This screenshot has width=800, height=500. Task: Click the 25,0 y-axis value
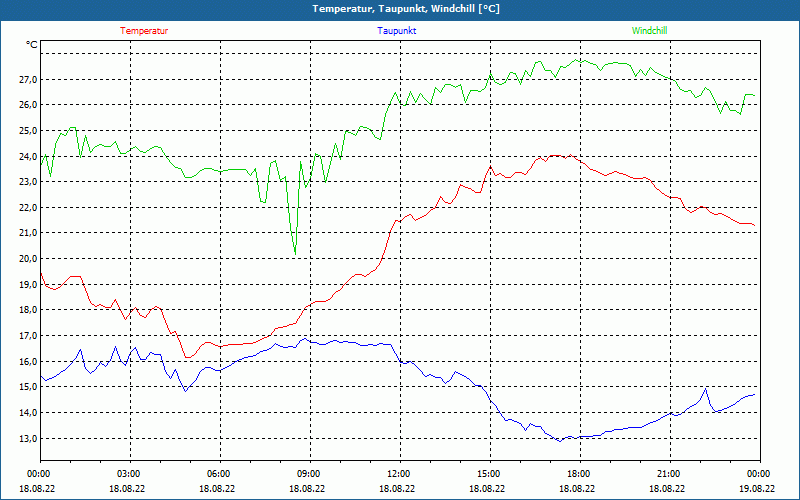click(x=29, y=131)
